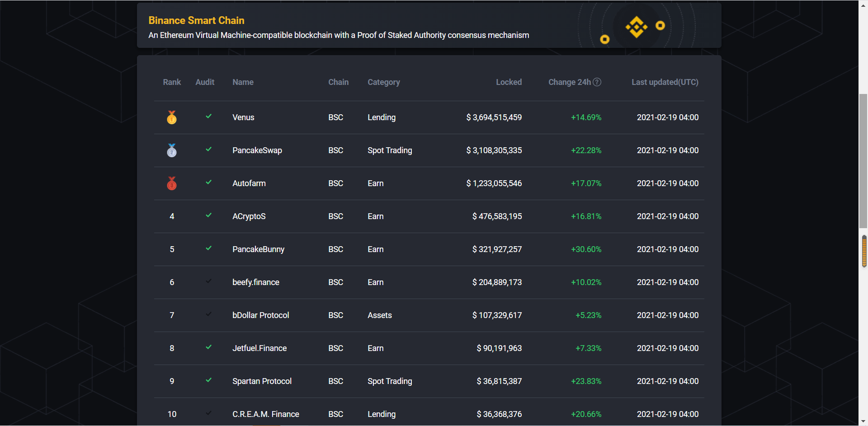Image resolution: width=868 pixels, height=426 pixels.
Task: Click the scroll down arrow on scrollbar
Action: (863, 421)
